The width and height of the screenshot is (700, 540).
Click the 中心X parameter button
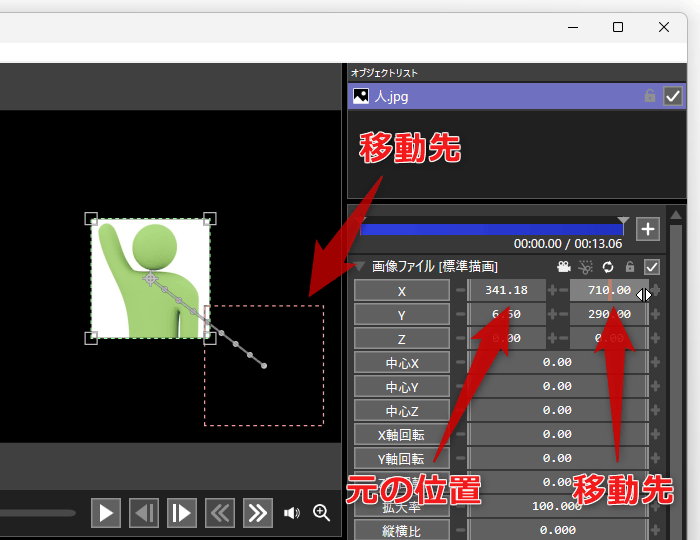[402, 363]
